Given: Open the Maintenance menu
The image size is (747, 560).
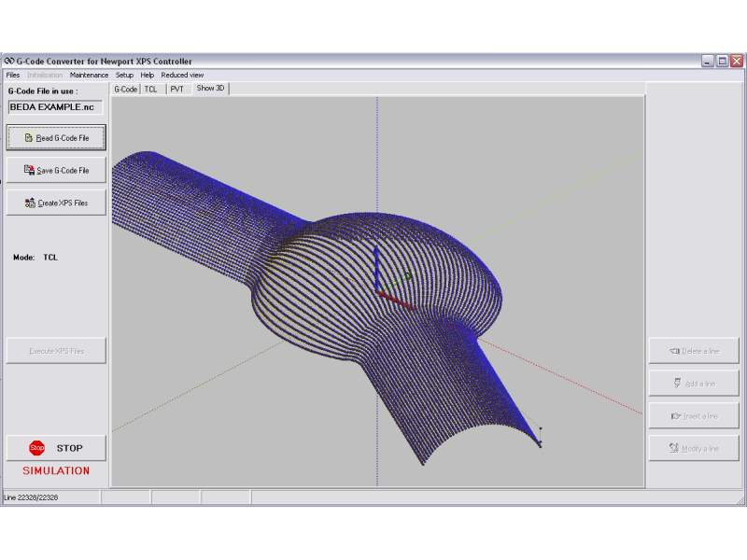Looking at the screenshot, I should 89,75.
